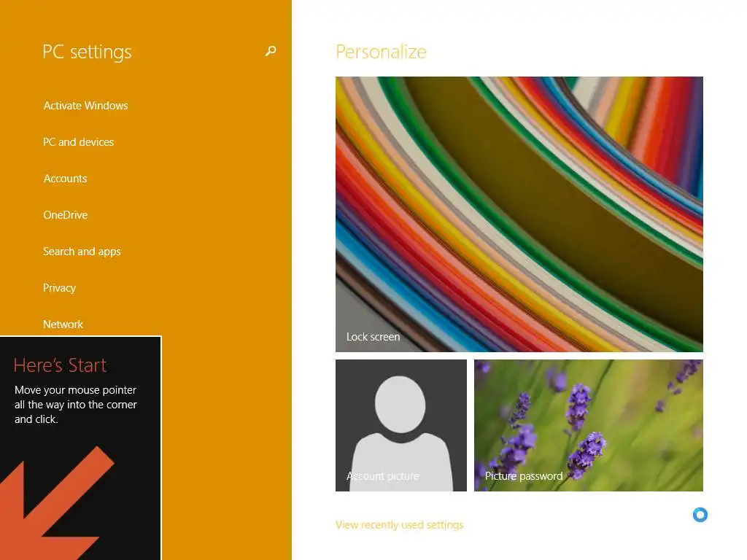The height and width of the screenshot is (560, 747).
Task: Open PC and devices settings
Action: tap(79, 142)
